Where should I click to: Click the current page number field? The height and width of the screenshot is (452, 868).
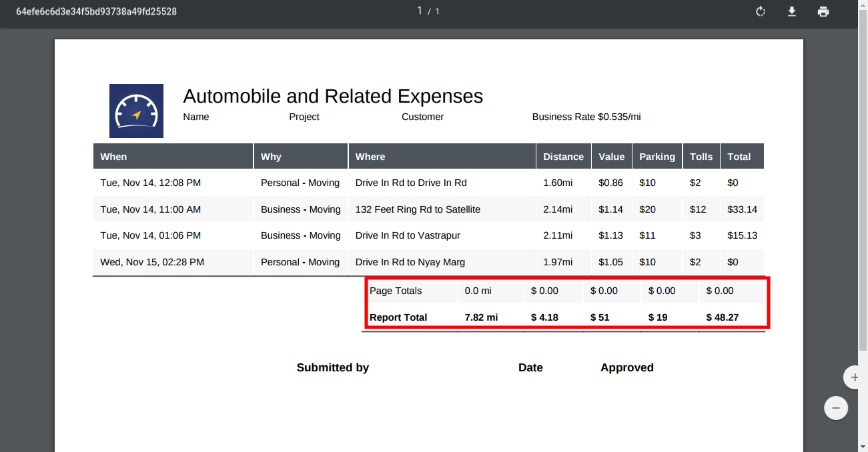pyautogui.click(x=420, y=11)
